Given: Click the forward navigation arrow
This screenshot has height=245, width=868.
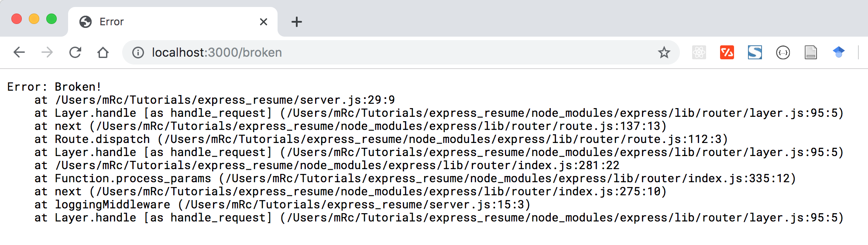Looking at the screenshot, I should [47, 53].
